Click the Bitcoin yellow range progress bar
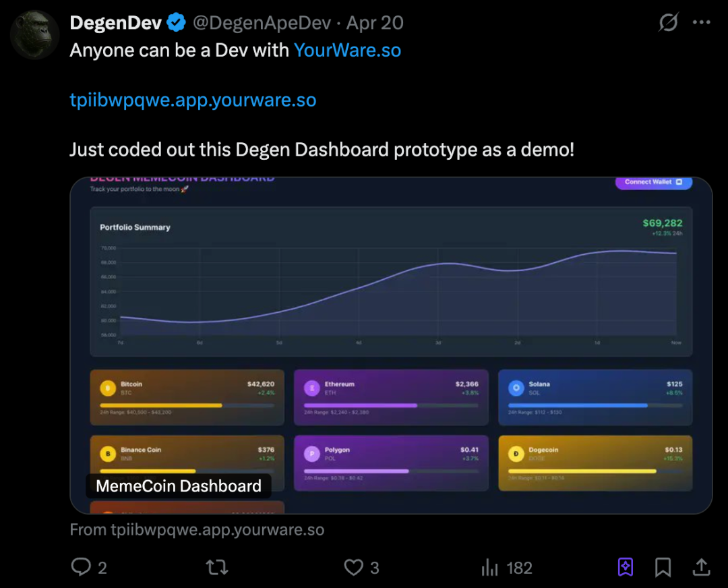 (161, 405)
